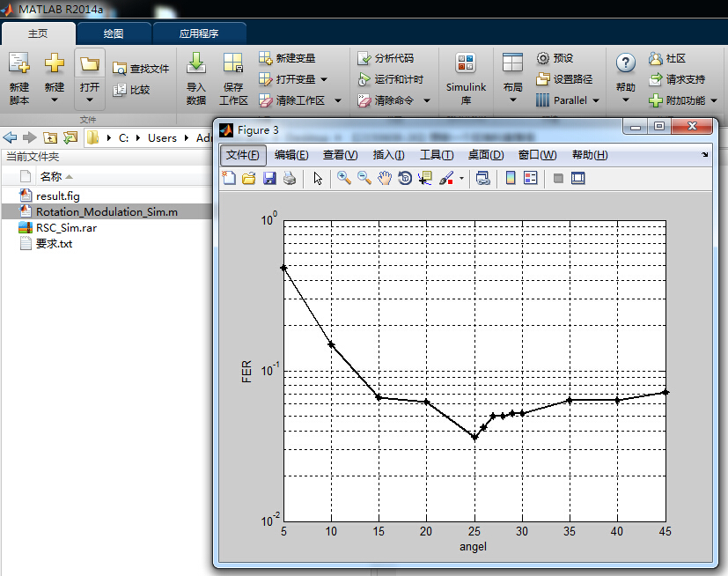Expand the 清除命令 dropdown arrow
Image resolution: width=728 pixels, height=576 pixels.
click(427, 100)
